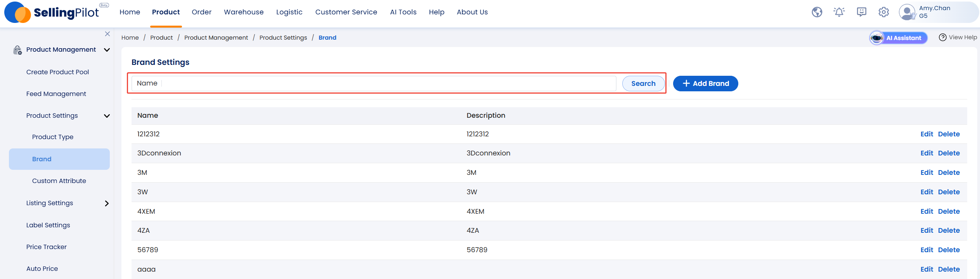Open the Customer Service top menu
This screenshot has width=980, height=279.
[x=346, y=12]
